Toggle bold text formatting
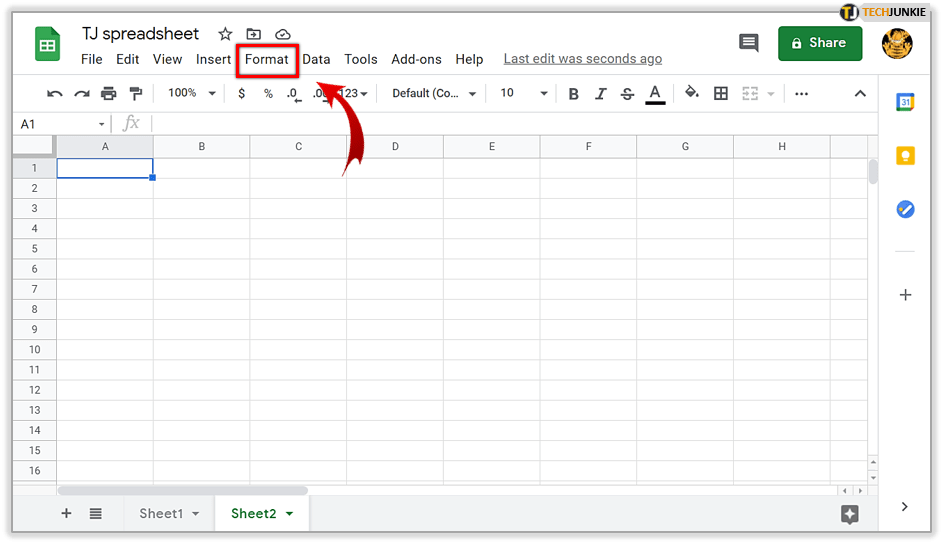The height and width of the screenshot is (544, 943). pyautogui.click(x=573, y=94)
